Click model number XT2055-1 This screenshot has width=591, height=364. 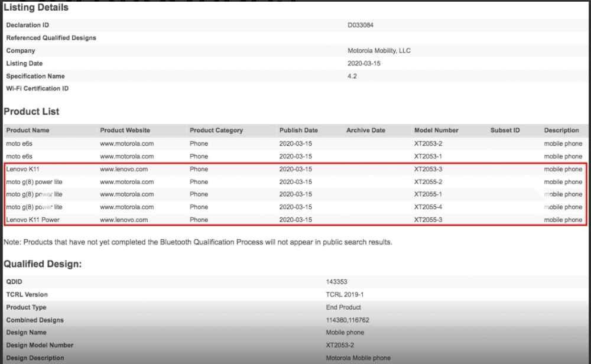[x=428, y=194]
